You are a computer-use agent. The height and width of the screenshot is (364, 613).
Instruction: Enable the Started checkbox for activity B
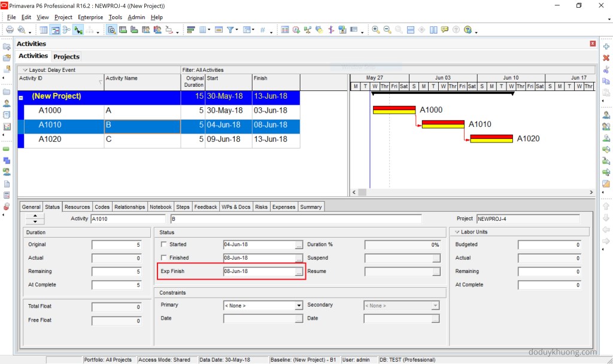pos(164,244)
